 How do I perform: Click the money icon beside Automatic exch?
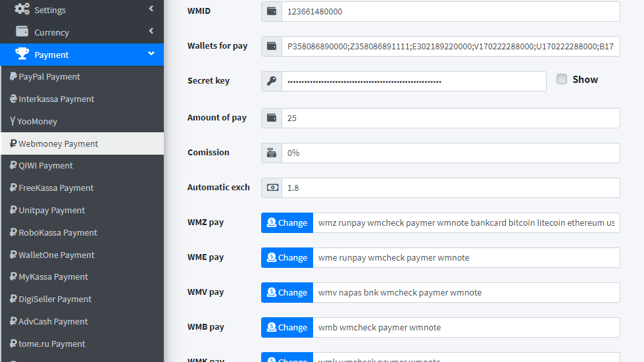pos(272,188)
